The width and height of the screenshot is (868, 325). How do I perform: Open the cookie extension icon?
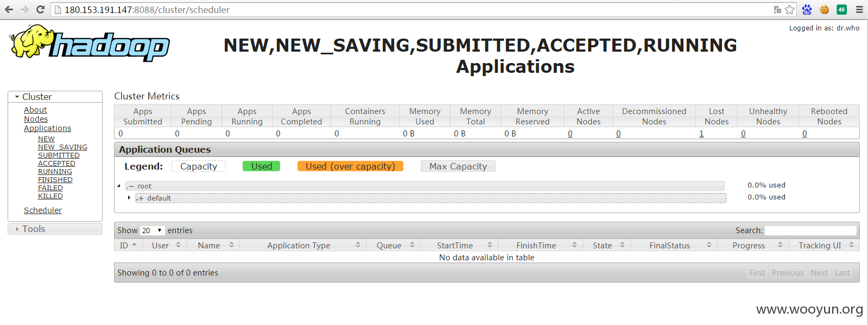(x=824, y=9)
